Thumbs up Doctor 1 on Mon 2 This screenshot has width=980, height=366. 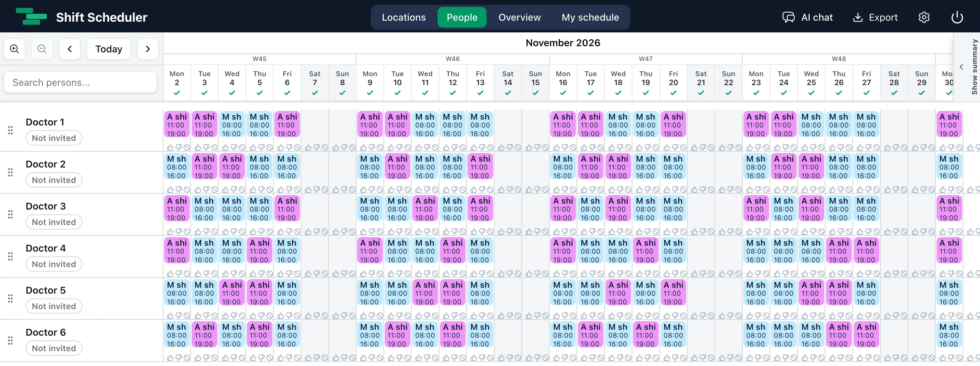click(170, 148)
